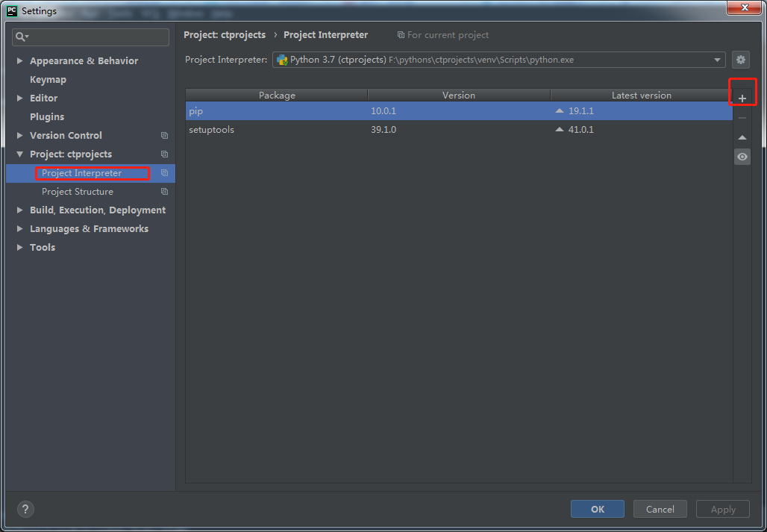
Task: Click the Cancel button
Action: click(660, 508)
